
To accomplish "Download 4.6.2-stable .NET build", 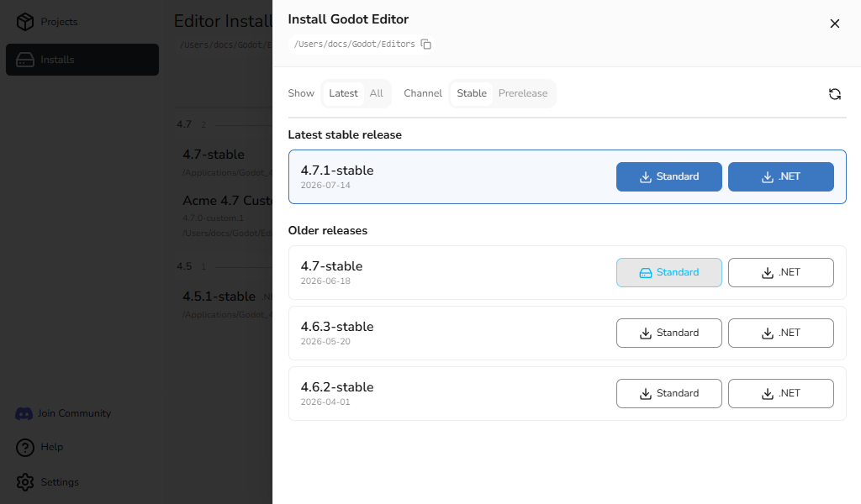I will pos(781,393).
